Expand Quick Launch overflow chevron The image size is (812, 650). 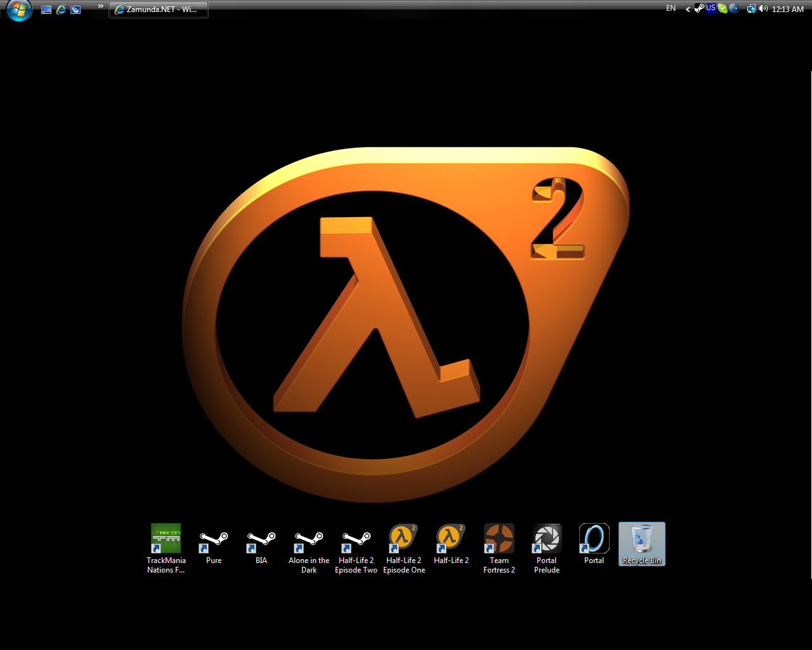100,6
